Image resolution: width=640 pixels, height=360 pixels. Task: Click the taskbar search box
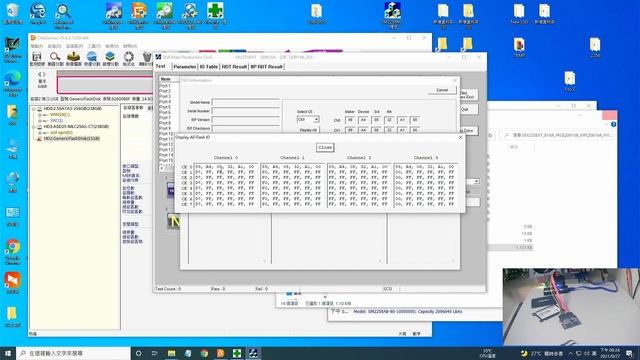[73, 353]
